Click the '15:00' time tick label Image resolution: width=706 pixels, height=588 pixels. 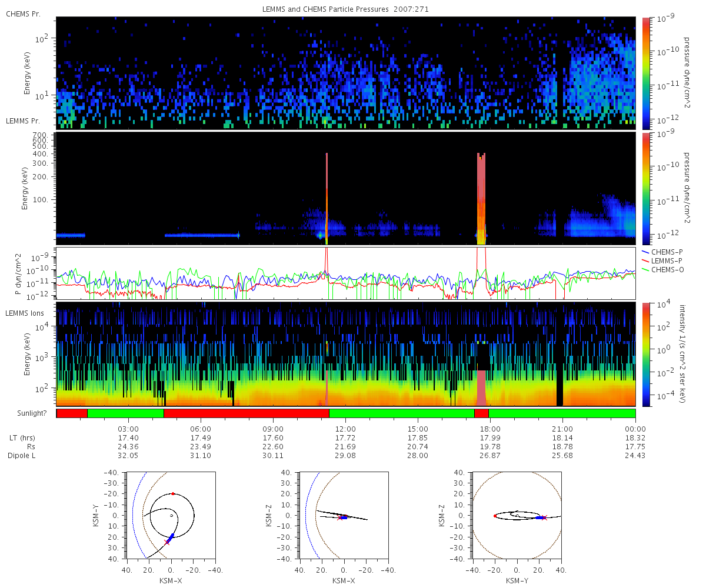click(418, 429)
